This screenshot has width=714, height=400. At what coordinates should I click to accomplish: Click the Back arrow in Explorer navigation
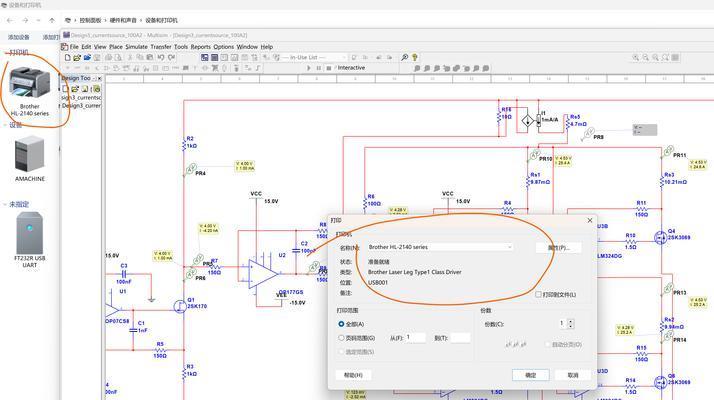tap(10, 21)
